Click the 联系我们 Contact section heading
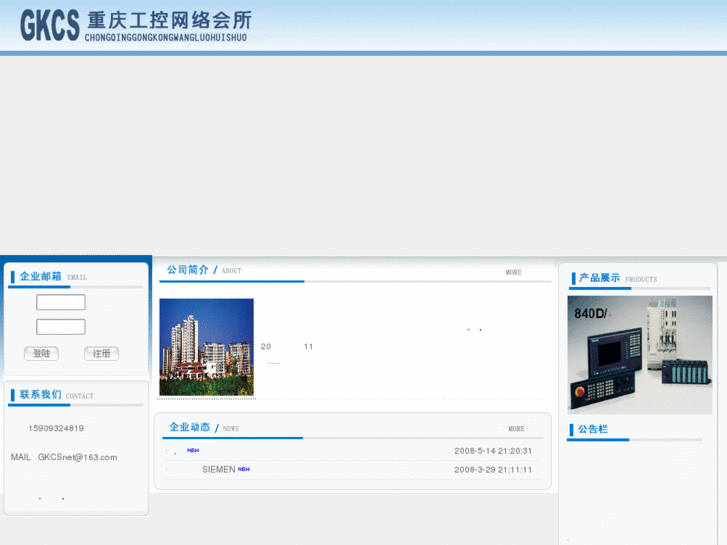 (41, 395)
